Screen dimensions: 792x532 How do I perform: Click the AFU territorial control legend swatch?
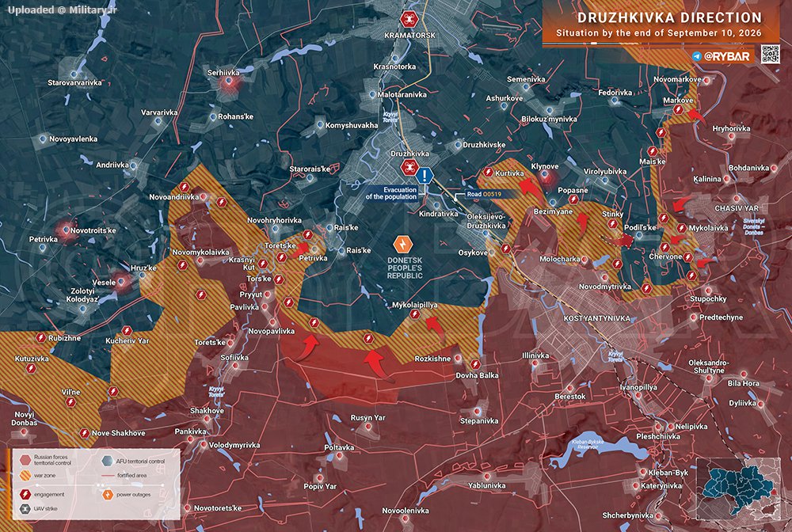tap(108, 461)
